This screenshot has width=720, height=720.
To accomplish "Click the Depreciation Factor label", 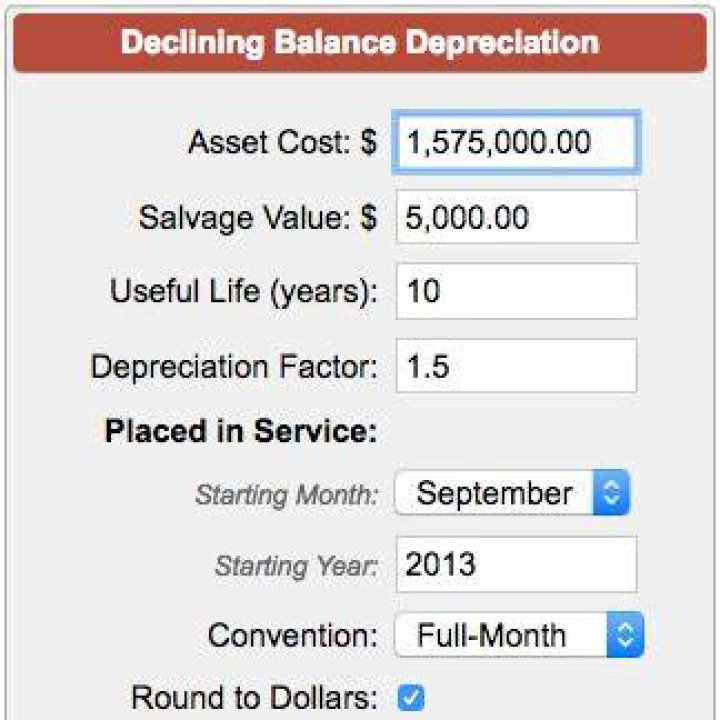I will [x=234, y=366].
